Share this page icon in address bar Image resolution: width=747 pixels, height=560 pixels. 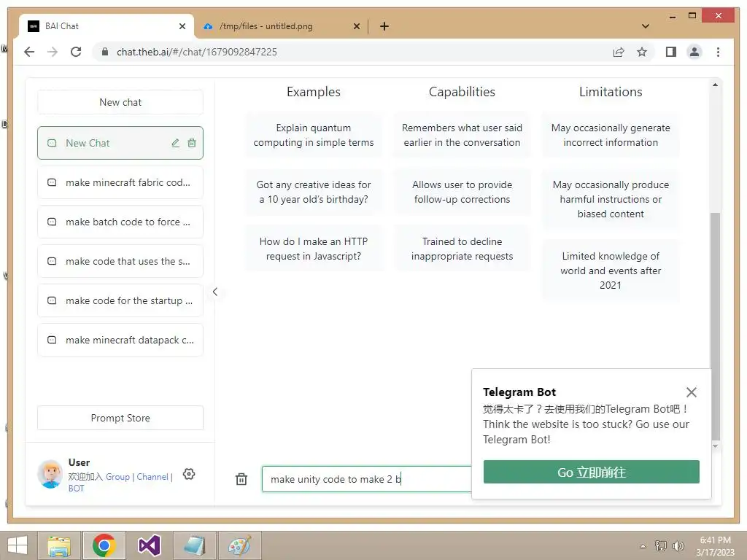click(x=619, y=52)
